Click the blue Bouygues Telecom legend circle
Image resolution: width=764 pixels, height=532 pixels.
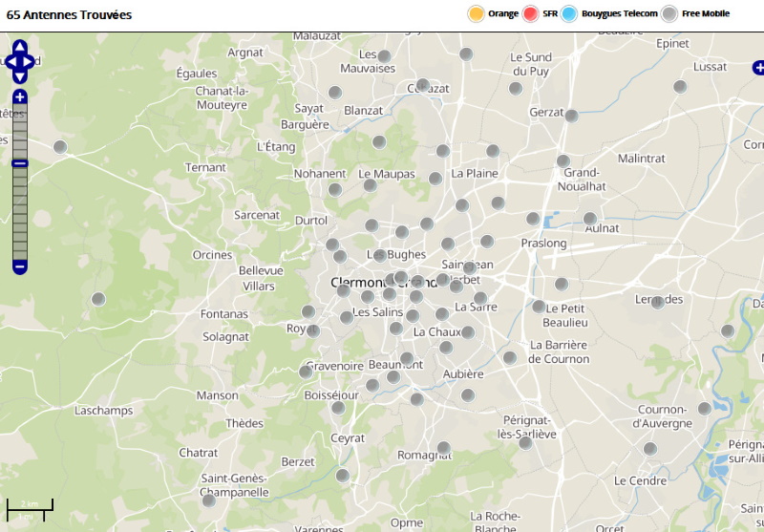coord(570,13)
